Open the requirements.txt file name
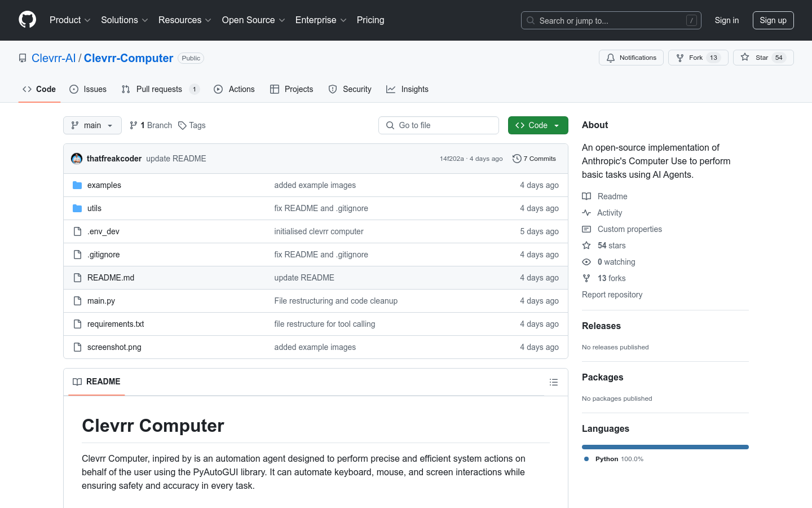Screen dimensions: 812x508 pos(116,324)
